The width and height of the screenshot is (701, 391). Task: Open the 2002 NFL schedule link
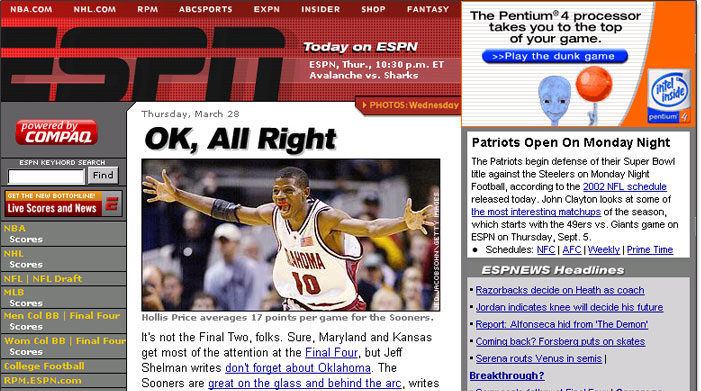click(x=625, y=187)
